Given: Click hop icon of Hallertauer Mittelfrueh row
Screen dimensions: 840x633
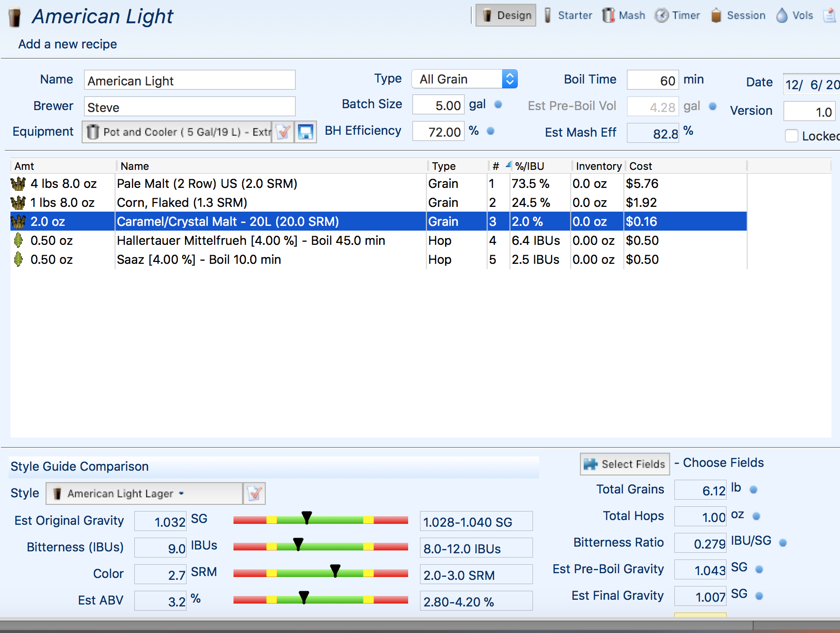Looking at the screenshot, I should coord(18,241).
